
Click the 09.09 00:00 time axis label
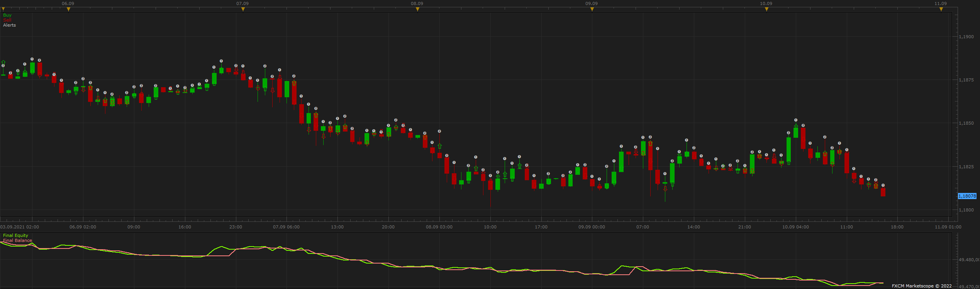(592, 227)
